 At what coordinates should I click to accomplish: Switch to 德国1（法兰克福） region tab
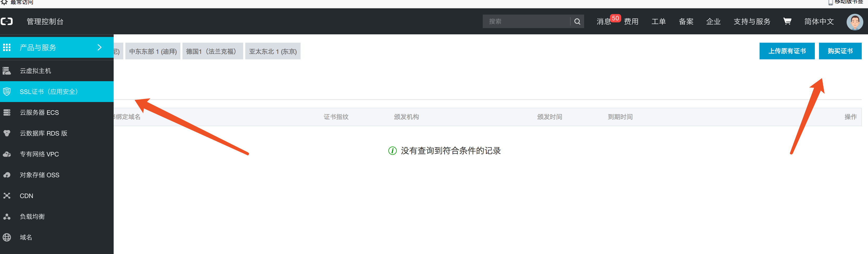pos(213,51)
